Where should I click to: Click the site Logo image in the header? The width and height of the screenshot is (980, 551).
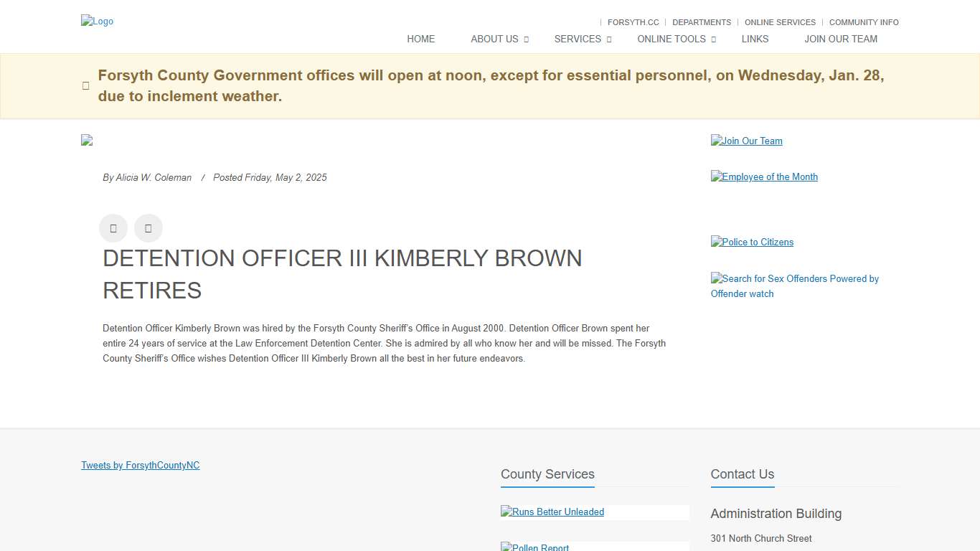pos(97,22)
